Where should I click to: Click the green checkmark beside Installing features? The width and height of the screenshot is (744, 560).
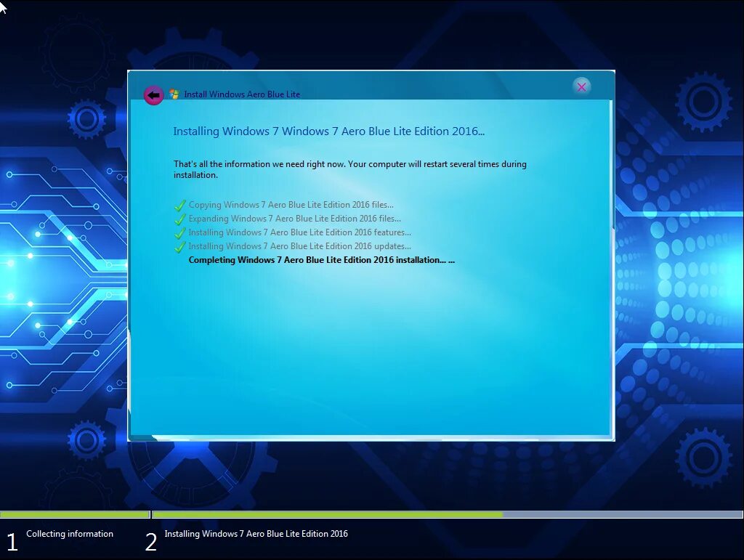(x=180, y=233)
